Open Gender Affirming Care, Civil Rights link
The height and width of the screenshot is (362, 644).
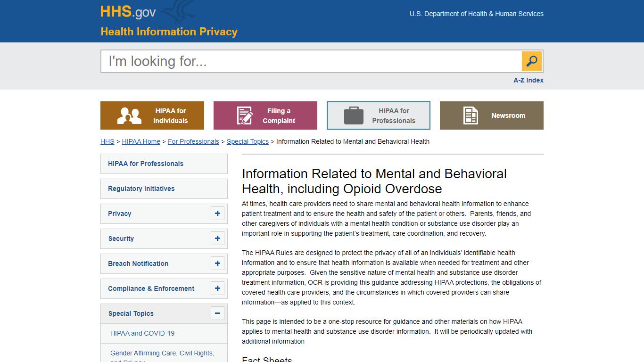coord(162,353)
